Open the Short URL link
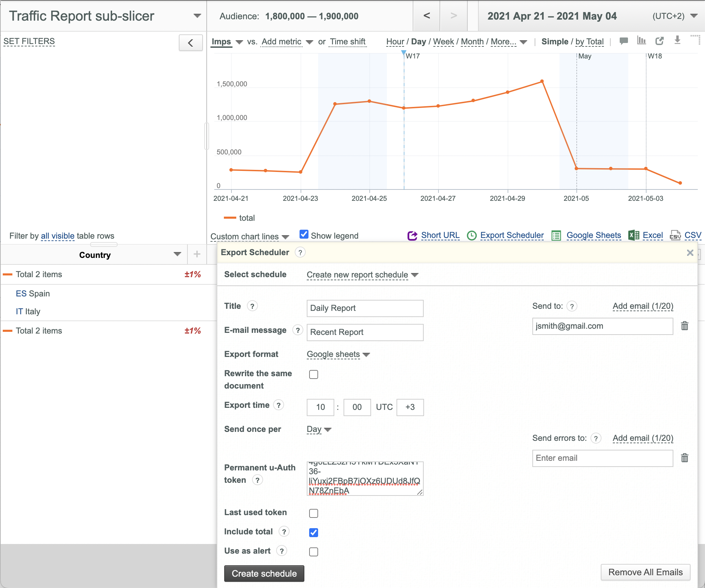Image resolution: width=705 pixels, height=588 pixels. point(440,235)
